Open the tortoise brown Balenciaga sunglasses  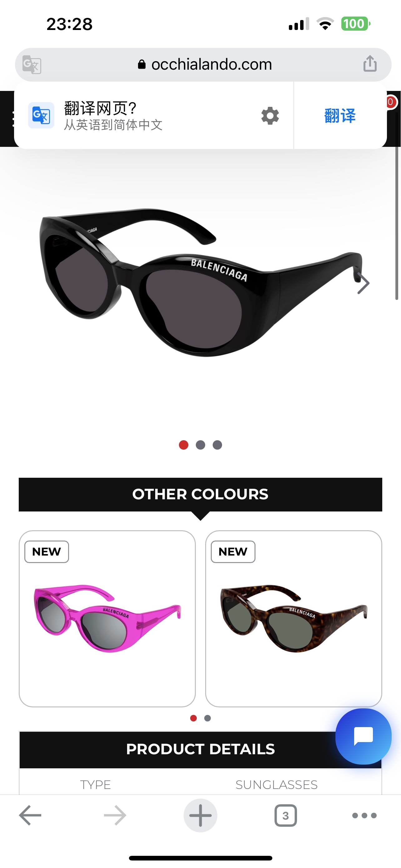click(294, 618)
